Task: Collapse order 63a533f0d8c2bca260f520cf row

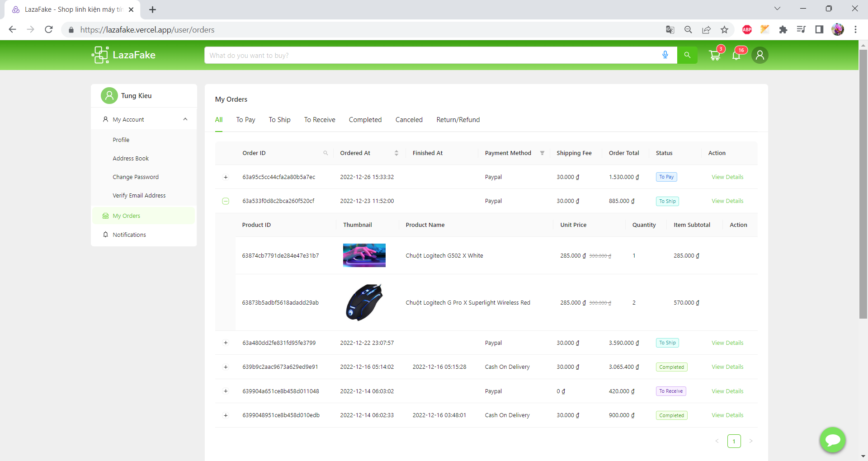Action: click(x=226, y=201)
